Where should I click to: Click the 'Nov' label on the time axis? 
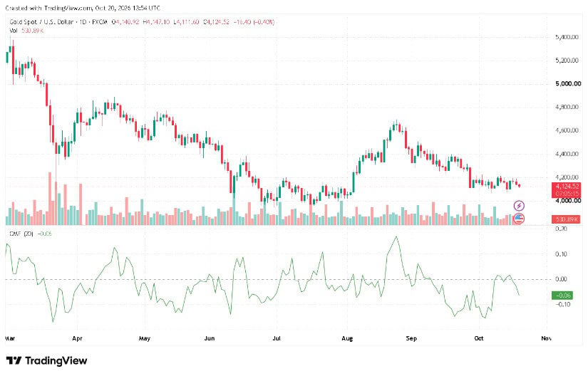click(x=546, y=338)
